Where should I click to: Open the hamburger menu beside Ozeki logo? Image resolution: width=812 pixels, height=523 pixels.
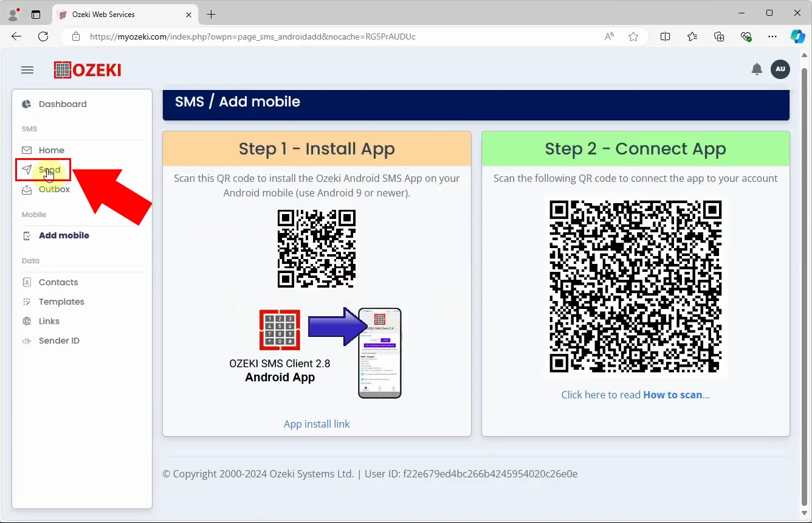click(x=27, y=70)
